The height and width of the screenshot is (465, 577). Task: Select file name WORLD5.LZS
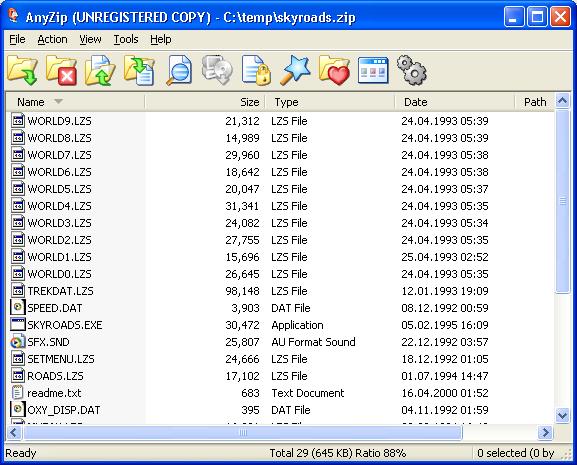point(60,189)
